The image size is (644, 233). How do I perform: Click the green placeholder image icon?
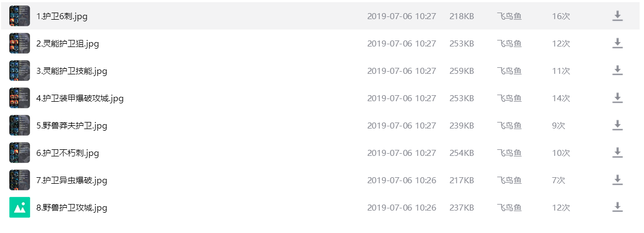(20, 208)
